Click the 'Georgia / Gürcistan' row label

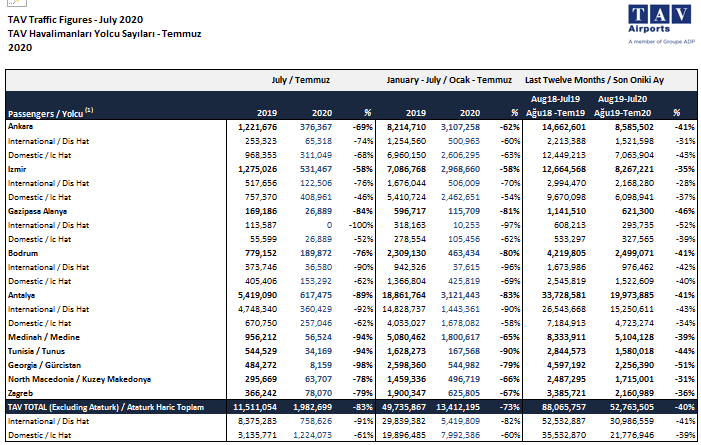[x=44, y=365]
